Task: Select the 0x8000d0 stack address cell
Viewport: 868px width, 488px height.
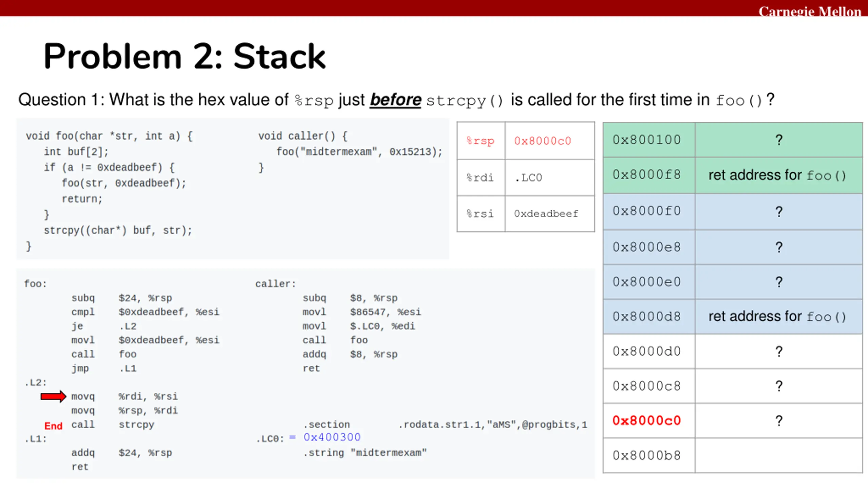Action: point(649,351)
